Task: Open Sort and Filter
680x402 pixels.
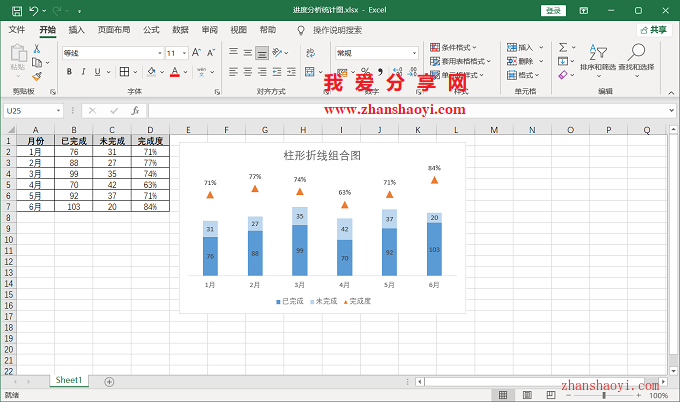Action: 598,59
